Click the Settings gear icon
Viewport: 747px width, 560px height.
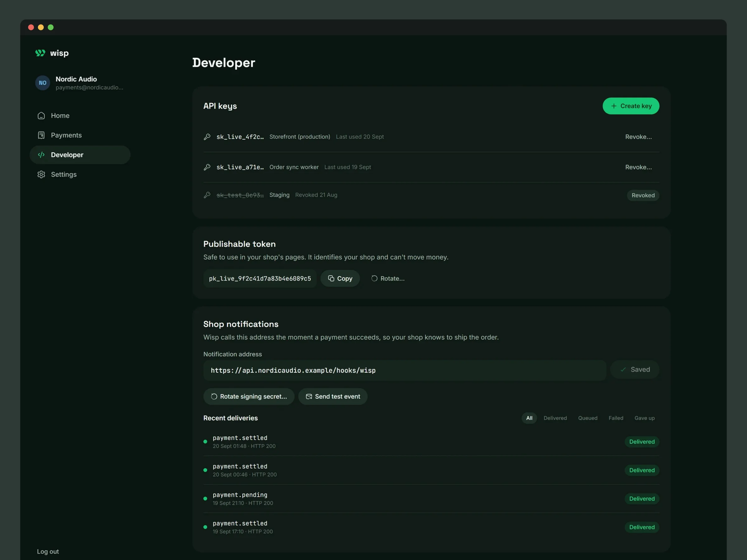pyautogui.click(x=41, y=175)
